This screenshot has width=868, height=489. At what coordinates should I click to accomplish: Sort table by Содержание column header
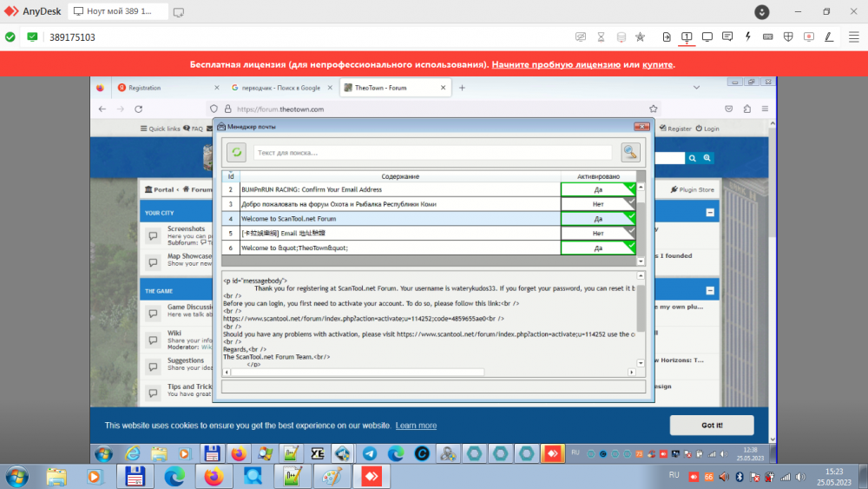[x=400, y=176]
